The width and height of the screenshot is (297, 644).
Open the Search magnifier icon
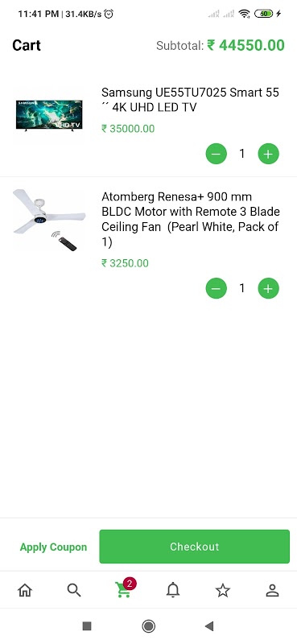(74, 590)
